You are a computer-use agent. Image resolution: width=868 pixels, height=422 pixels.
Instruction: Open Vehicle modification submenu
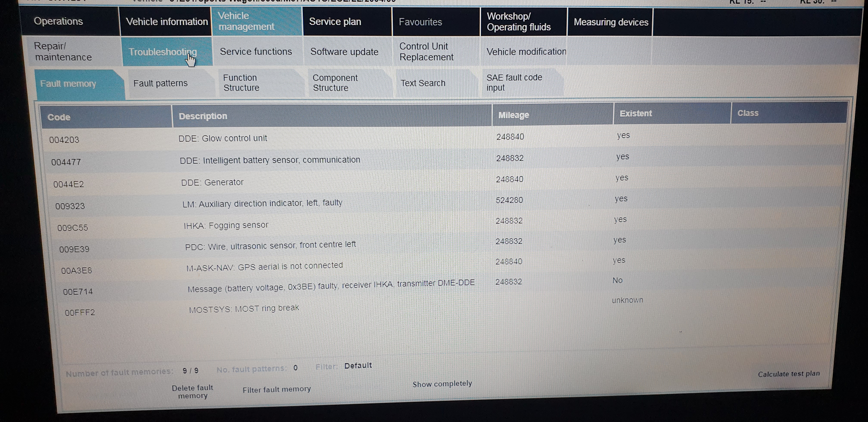526,52
